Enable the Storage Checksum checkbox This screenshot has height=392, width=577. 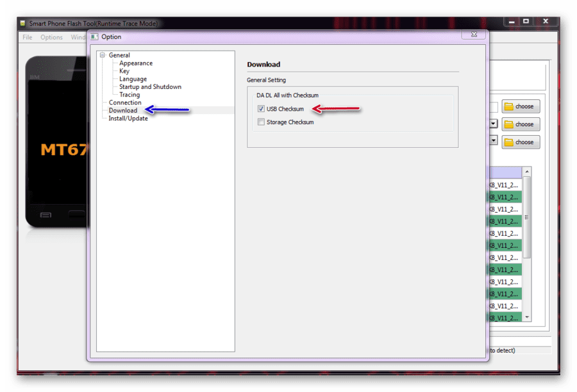pos(261,122)
